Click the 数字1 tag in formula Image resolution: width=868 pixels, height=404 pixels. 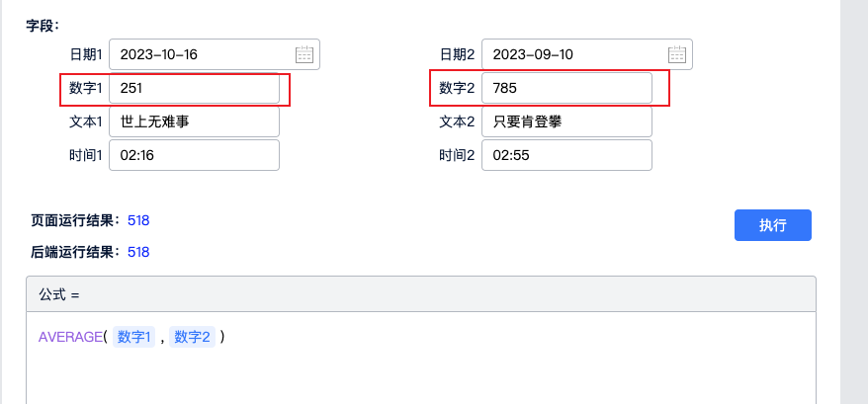134,337
